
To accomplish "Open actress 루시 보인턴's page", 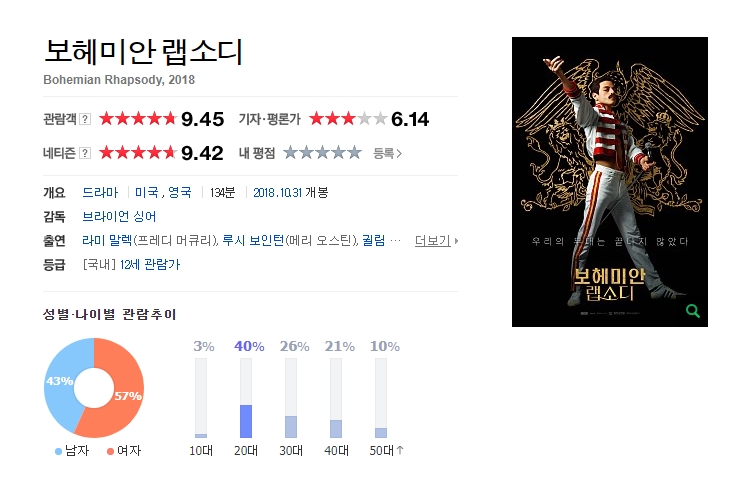I will (253, 240).
